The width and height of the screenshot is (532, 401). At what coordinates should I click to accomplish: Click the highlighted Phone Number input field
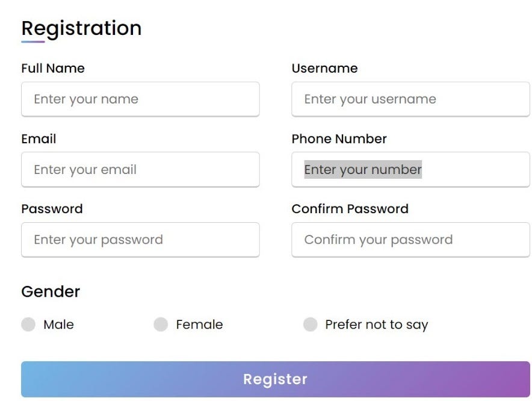(x=410, y=170)
